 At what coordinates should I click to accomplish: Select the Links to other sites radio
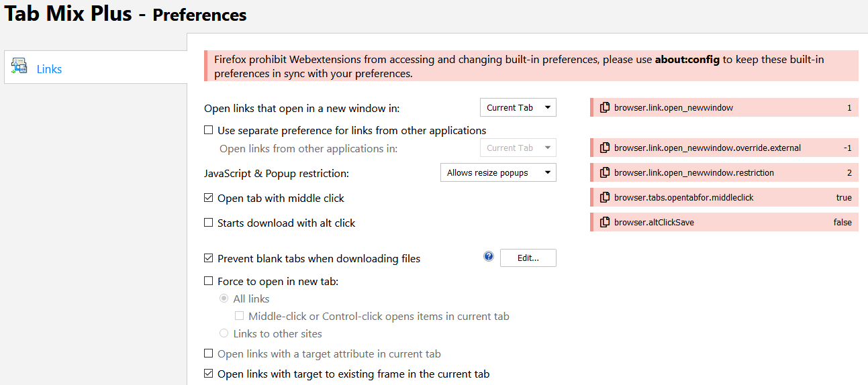224,333
